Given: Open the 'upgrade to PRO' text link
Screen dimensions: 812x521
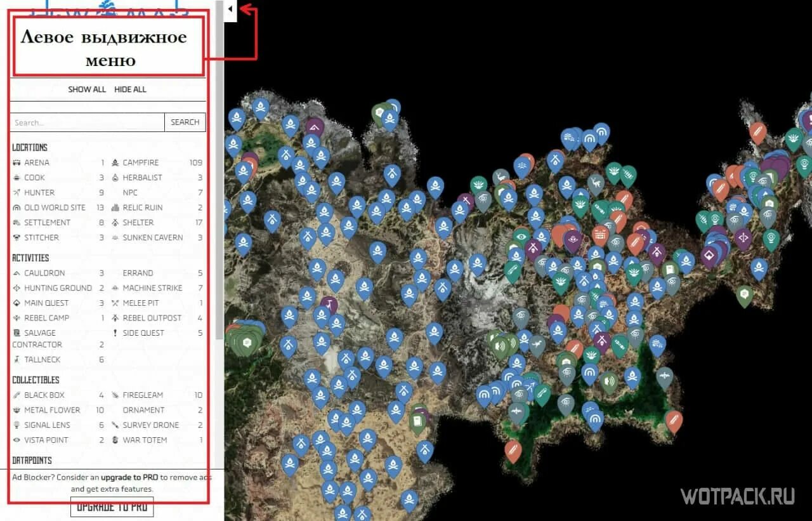Looking at the screenshot, I should [129, 477].
